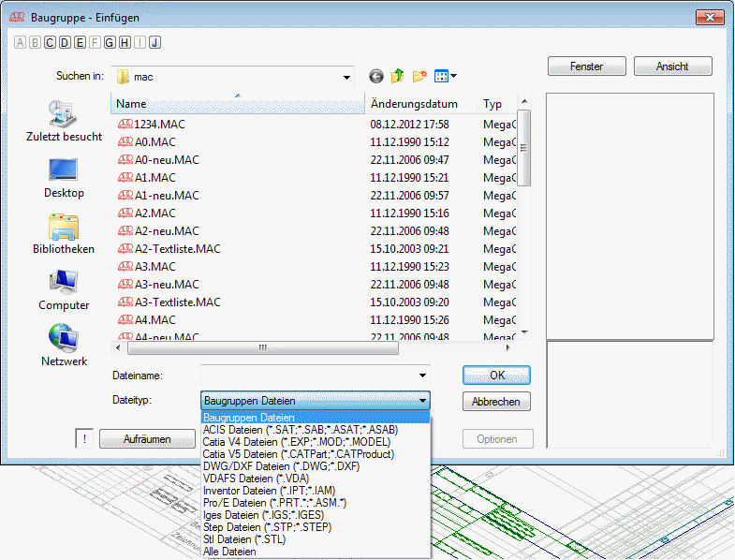Choose Step Dateien file type
Image resolution: width=735 pixels, height=560 pixels.
point(316,527)
